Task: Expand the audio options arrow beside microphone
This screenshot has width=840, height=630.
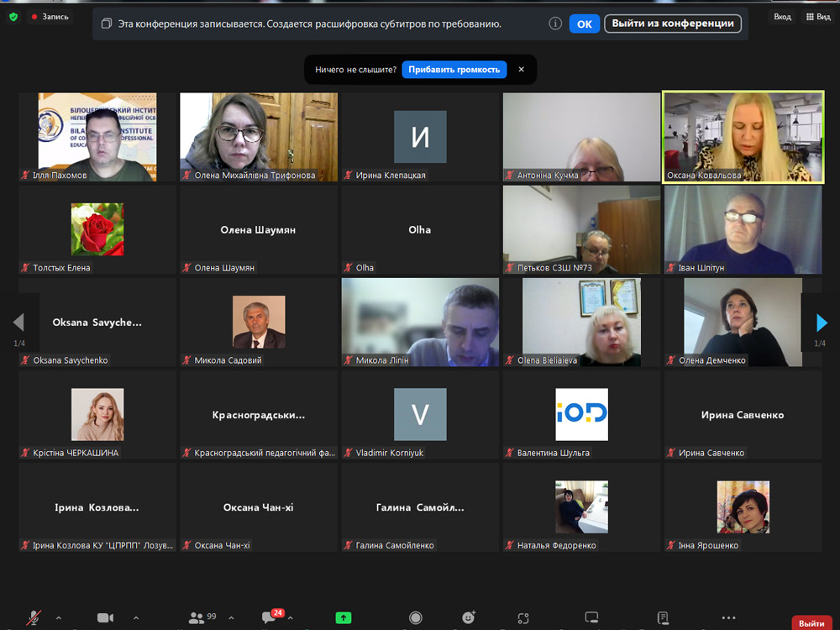Action: 58,618
